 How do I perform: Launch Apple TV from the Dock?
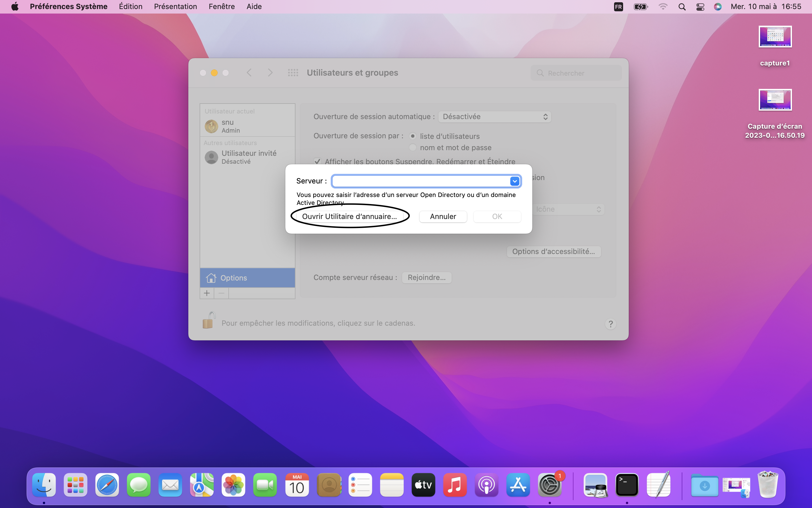(423, 485)
